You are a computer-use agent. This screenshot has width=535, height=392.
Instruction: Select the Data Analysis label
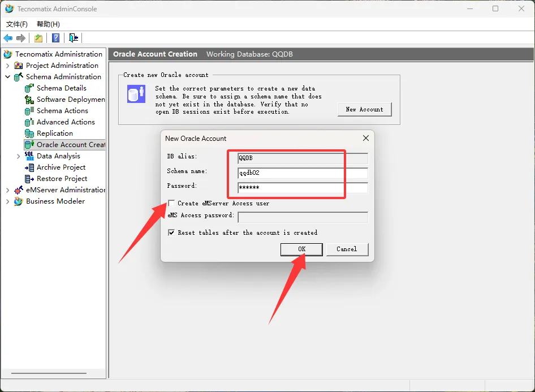58,156
